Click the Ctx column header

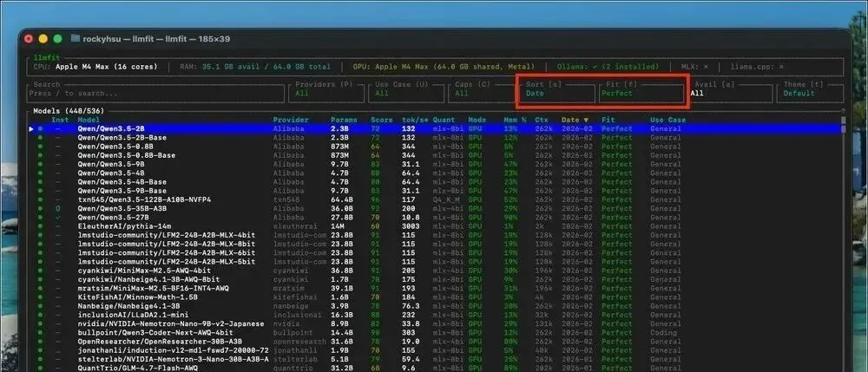point(542,120)
